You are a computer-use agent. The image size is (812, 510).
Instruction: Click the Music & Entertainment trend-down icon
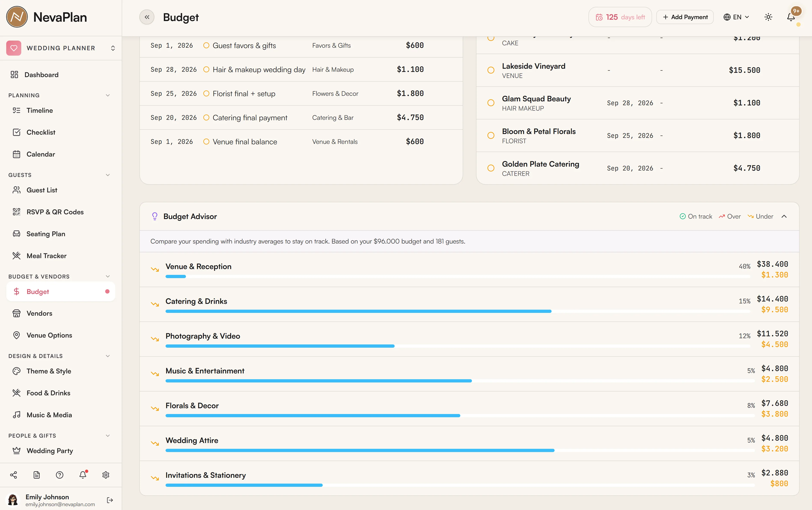pyautogui.click(x=155, y=374)
